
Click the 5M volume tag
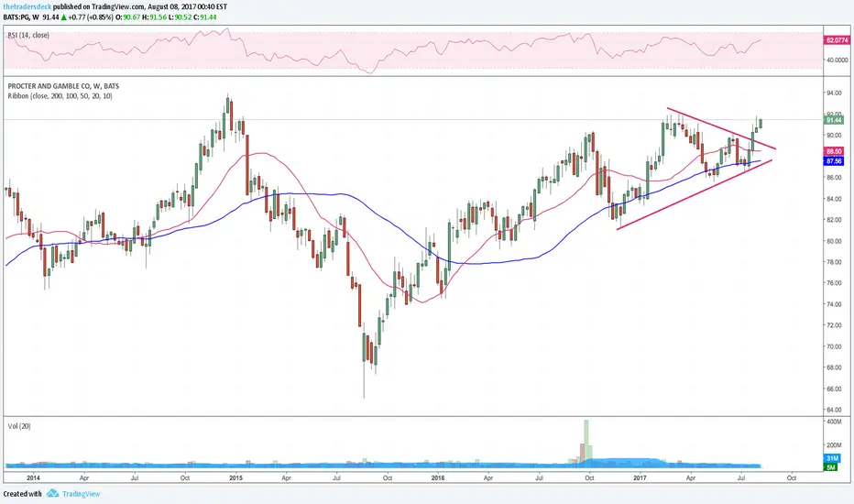click(831, 467)
